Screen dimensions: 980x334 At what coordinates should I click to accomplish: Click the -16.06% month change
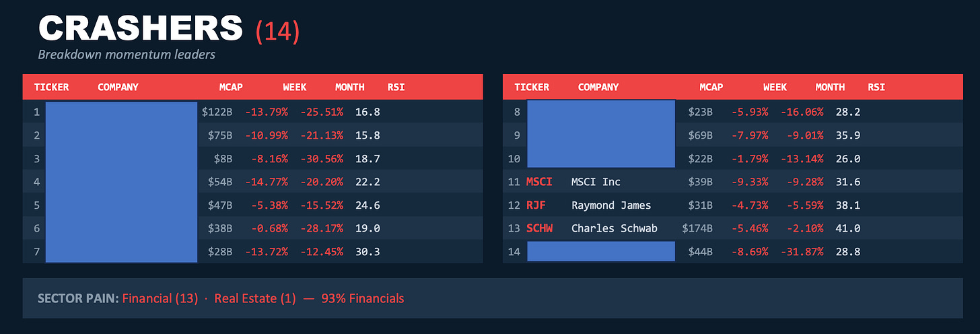pyautogui.click(x=802, y=112)
